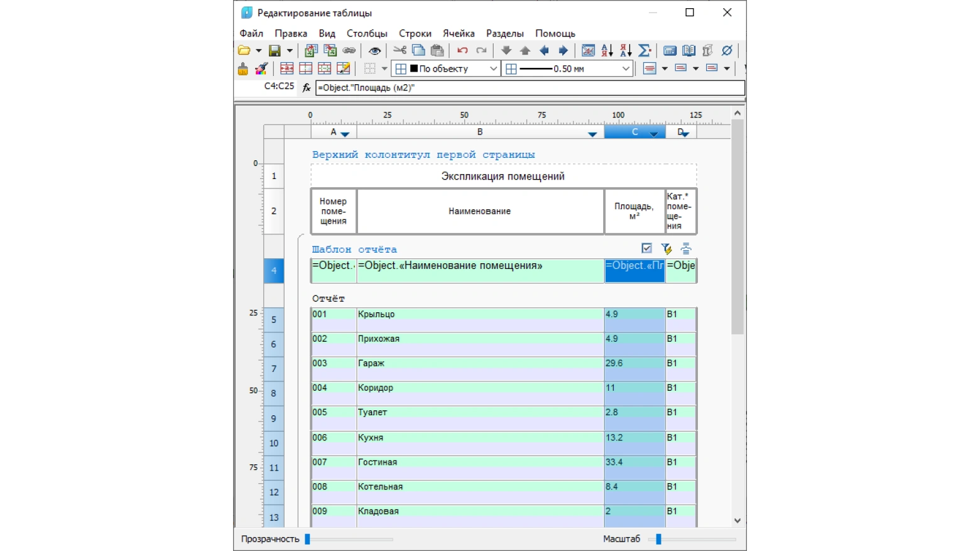The image size is (980, 551).
Task: Click the filter icon in report template row
Action: click(x=666, y=249)
